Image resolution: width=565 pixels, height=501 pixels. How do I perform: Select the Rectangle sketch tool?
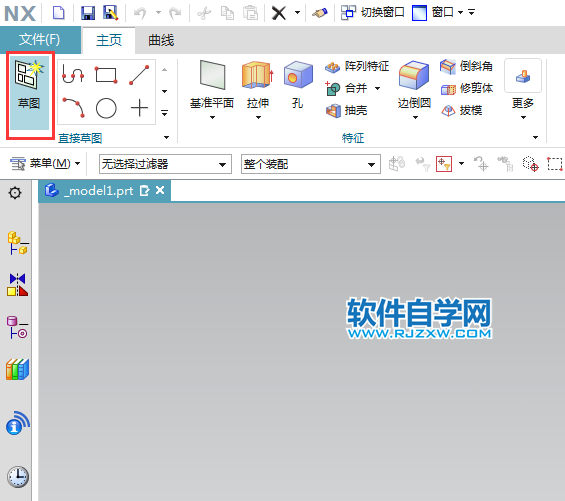[x=106, y=75]
